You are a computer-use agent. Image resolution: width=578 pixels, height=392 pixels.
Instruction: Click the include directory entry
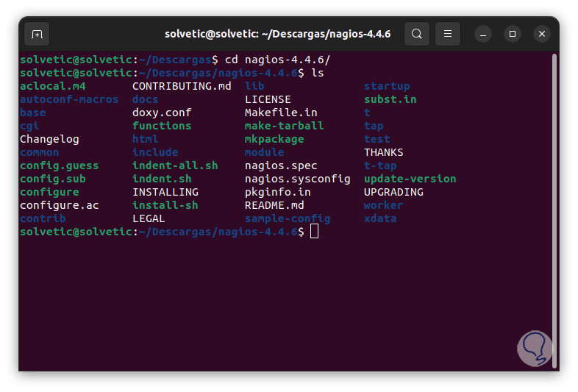(x=155, y=153)
